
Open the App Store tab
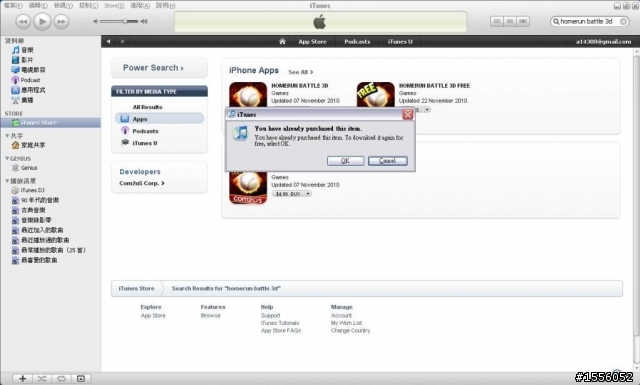(x=312, y=42)
